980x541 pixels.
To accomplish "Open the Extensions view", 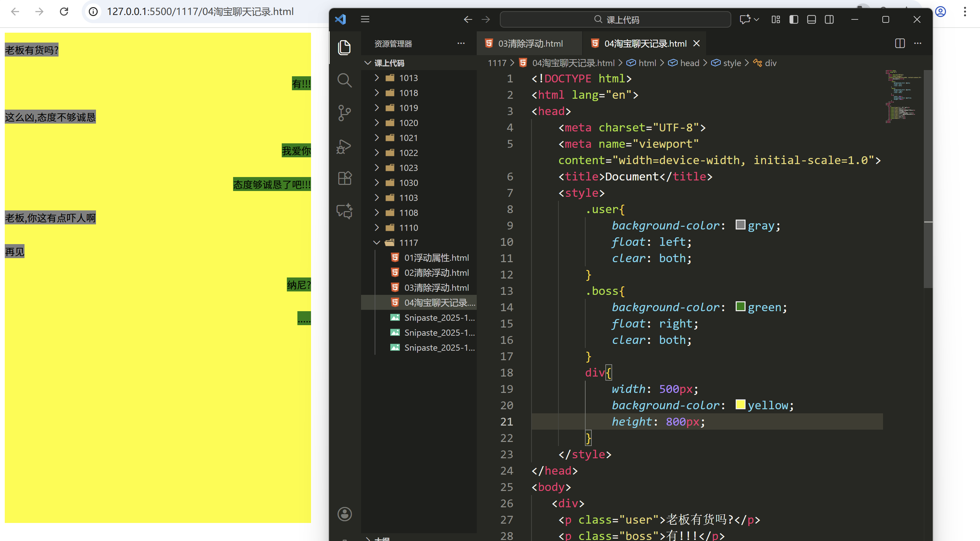I will pos(344,178).
